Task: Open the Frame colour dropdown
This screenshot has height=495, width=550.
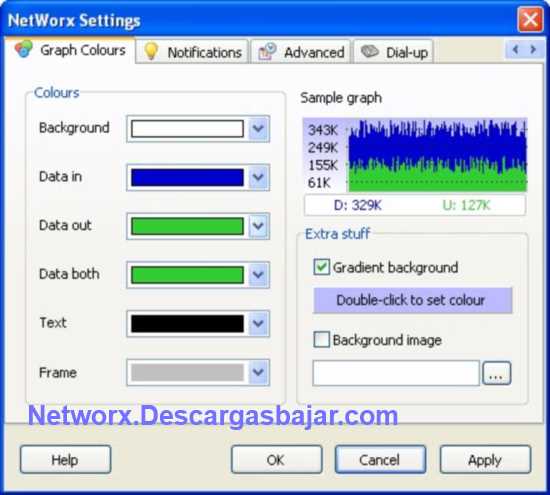Action: 259,372
